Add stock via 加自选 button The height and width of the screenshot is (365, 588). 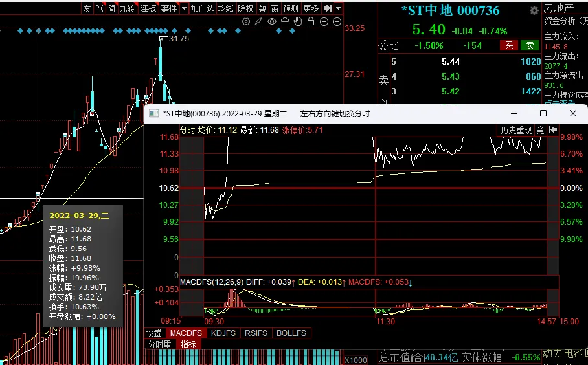203,8
